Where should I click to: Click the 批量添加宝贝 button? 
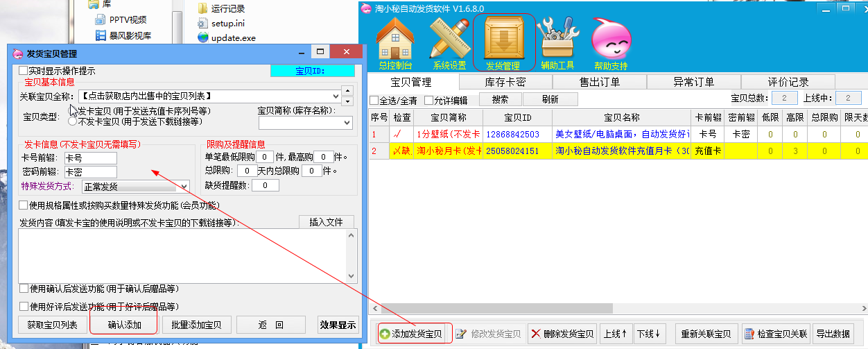click(197, 325)
